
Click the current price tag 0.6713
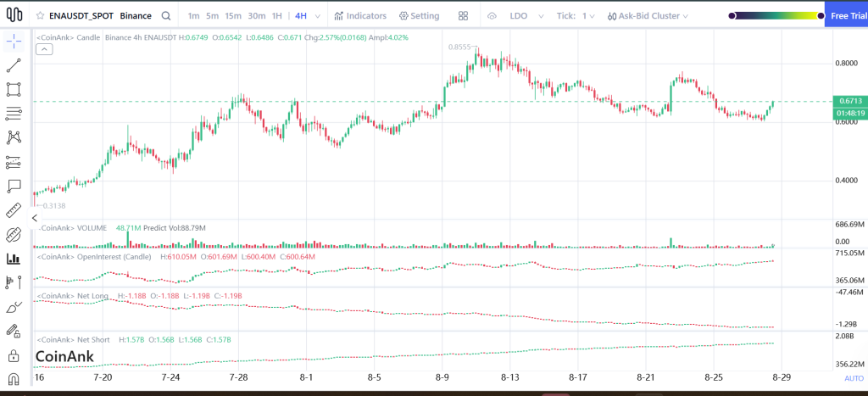pos(850,101)
